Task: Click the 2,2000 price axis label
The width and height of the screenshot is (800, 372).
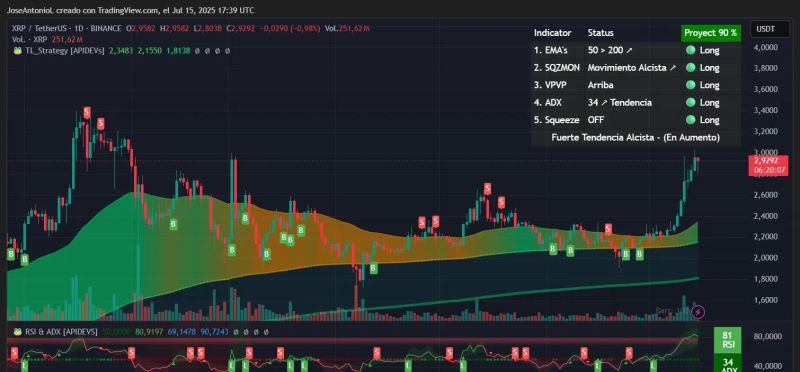Action: pos(766,237)
